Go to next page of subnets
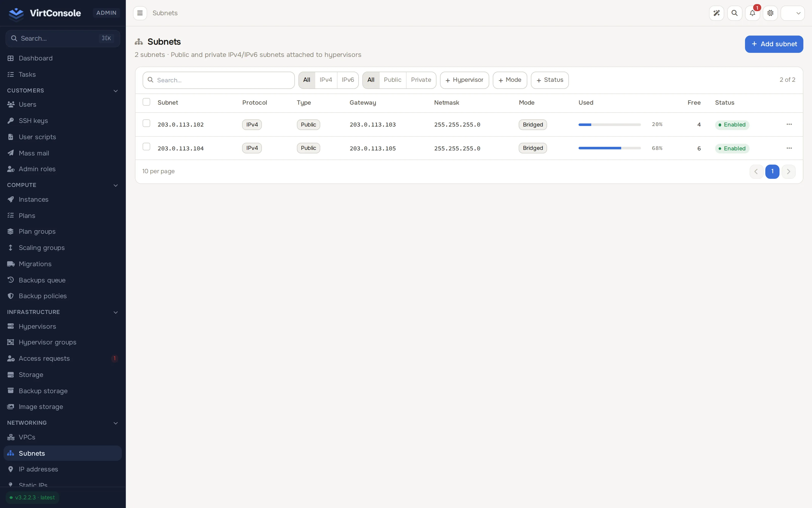 click(788, 172)
